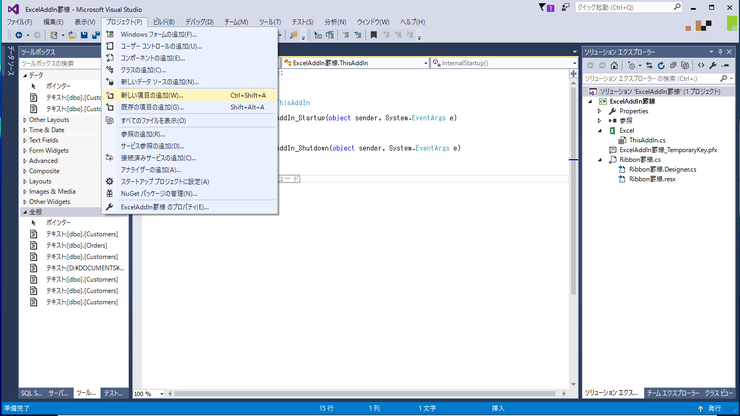Click the New Project toolbar icon

[54, 35]
